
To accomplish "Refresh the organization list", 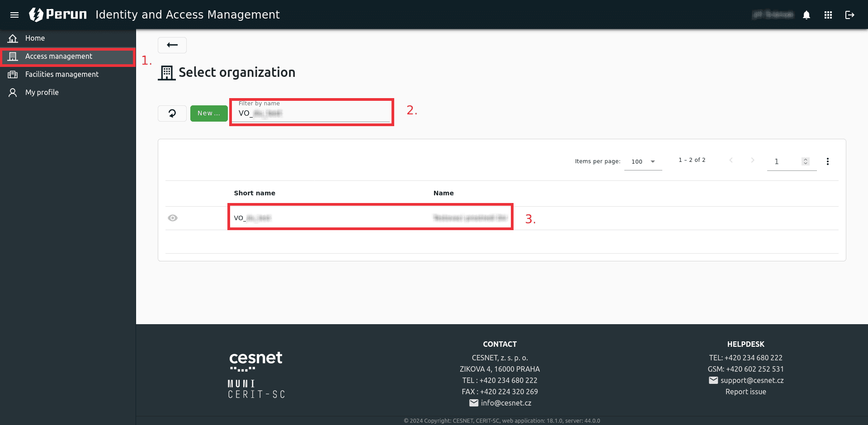I will (172, 113).
